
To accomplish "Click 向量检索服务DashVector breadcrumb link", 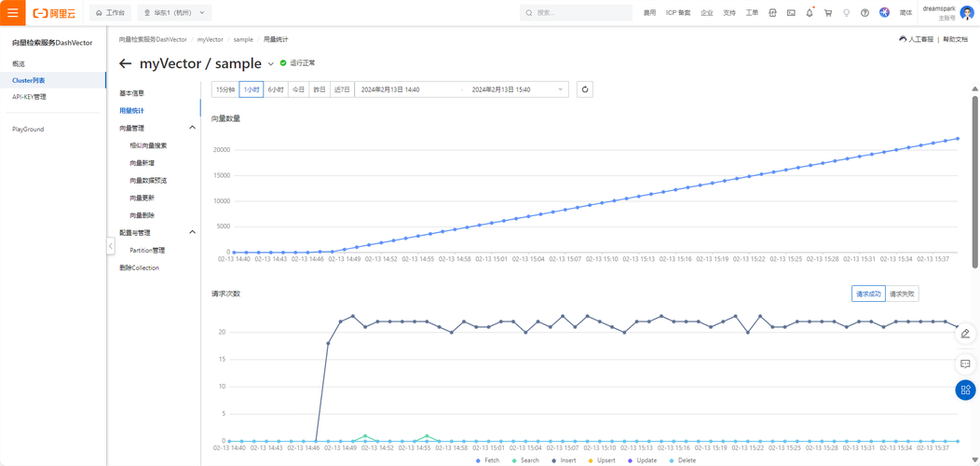I will (x=153, y=39).
